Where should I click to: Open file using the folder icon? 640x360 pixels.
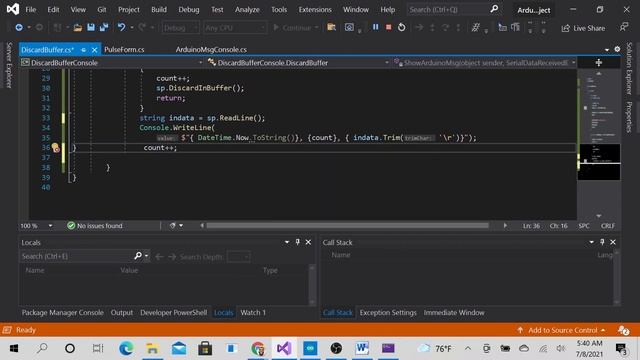pos(77,27)
